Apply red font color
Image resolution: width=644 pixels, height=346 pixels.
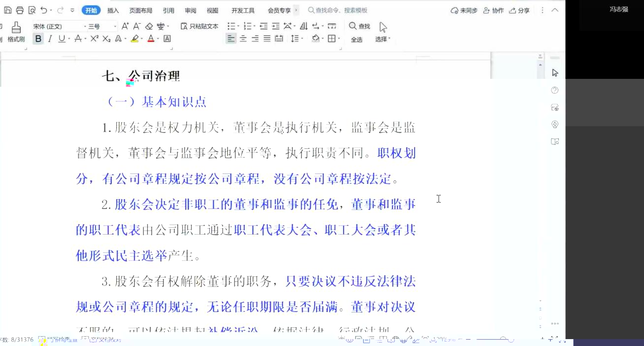coord(151,39)
